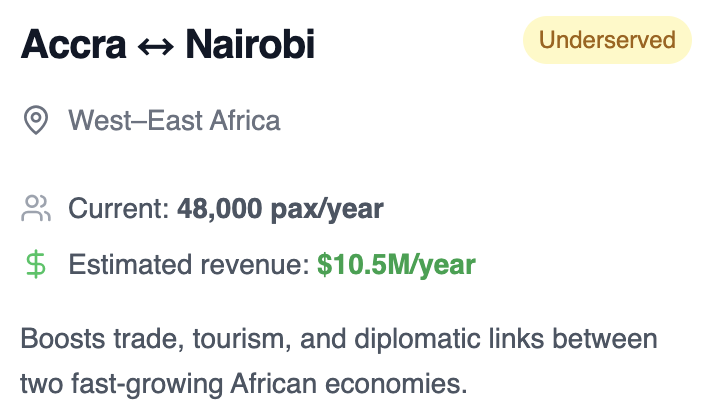Select the 48,000 pax/year value
This screenshot has width=710, height=420.
(280, 209)
